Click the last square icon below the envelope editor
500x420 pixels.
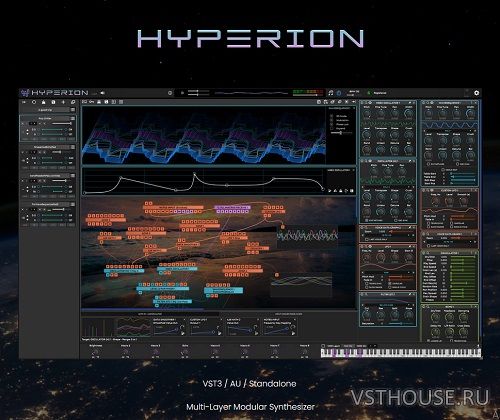click(352, 191)
